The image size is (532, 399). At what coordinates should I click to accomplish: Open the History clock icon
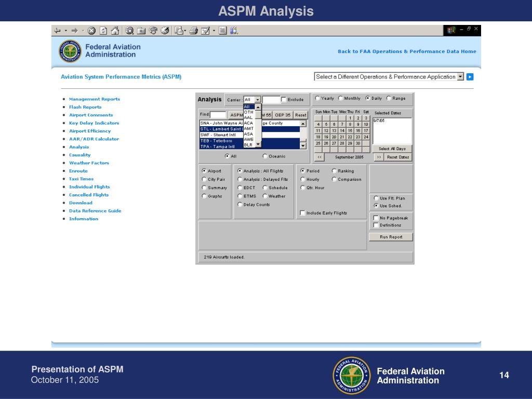tap(165, 31)
